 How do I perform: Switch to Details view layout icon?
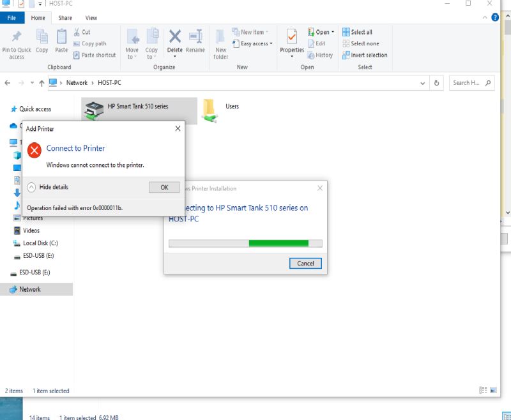483,390
